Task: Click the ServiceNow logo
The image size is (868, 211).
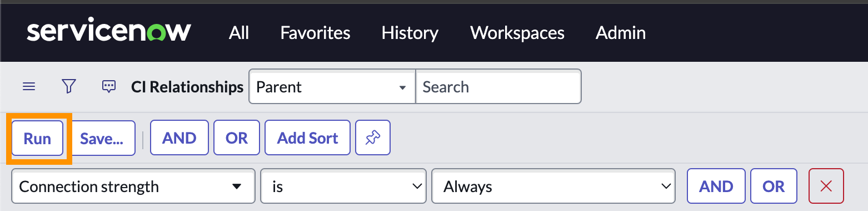Action: (109, 32)
